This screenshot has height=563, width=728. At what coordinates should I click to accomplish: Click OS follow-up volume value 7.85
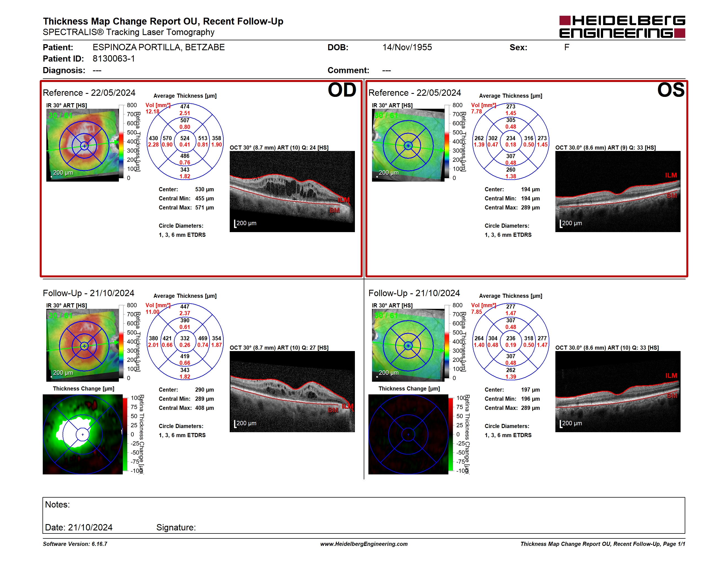point(476,312)
